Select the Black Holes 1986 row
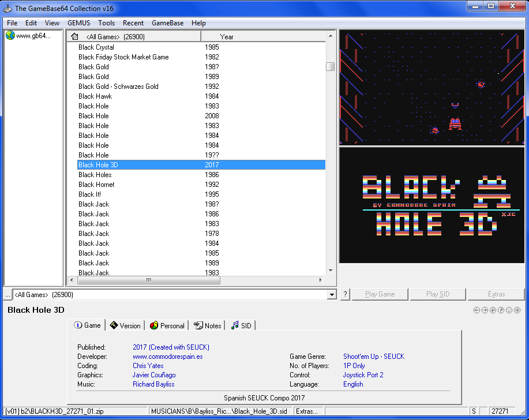Image resolution: width=529 pixels, height=420 pixels. [201, 174]
